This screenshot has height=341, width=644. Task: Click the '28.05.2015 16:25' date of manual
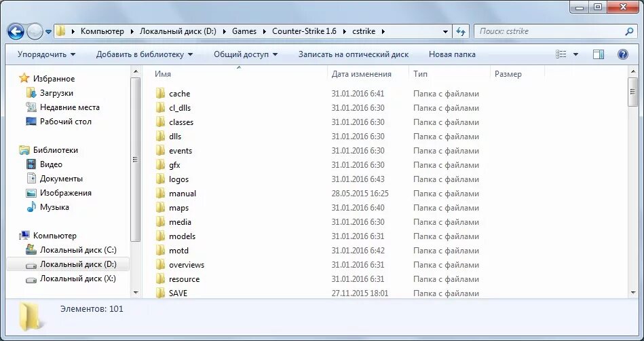360,194
